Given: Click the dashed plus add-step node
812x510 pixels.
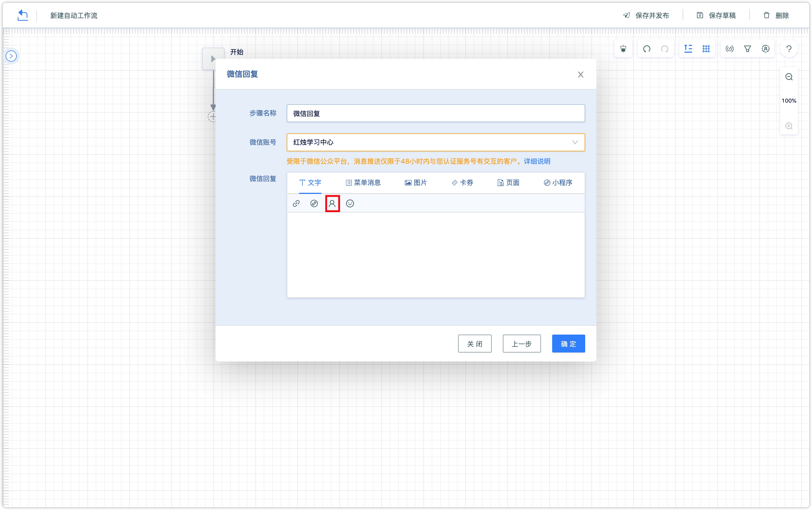Looking at the screenshot, I should tap(212, 117).
